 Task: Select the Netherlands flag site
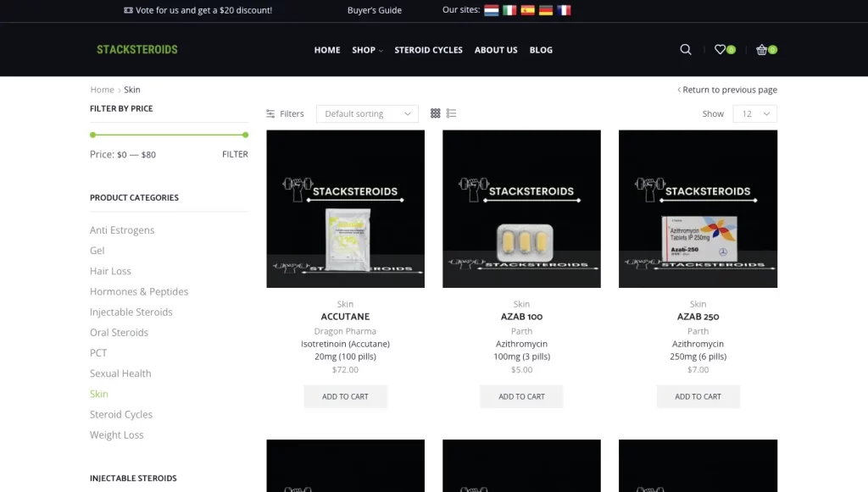pos(491,10)
